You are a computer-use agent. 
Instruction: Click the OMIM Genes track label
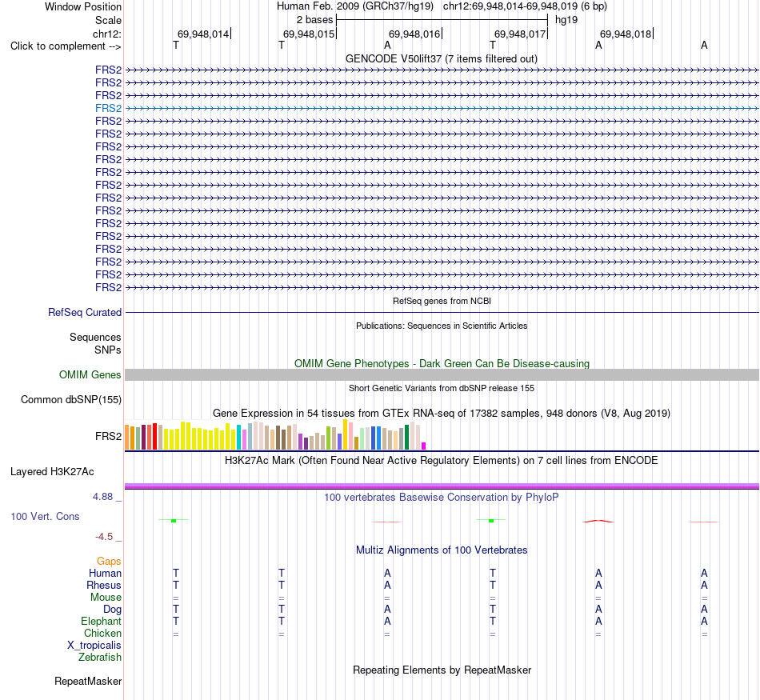pyautogui.click(x=90, y=374)
